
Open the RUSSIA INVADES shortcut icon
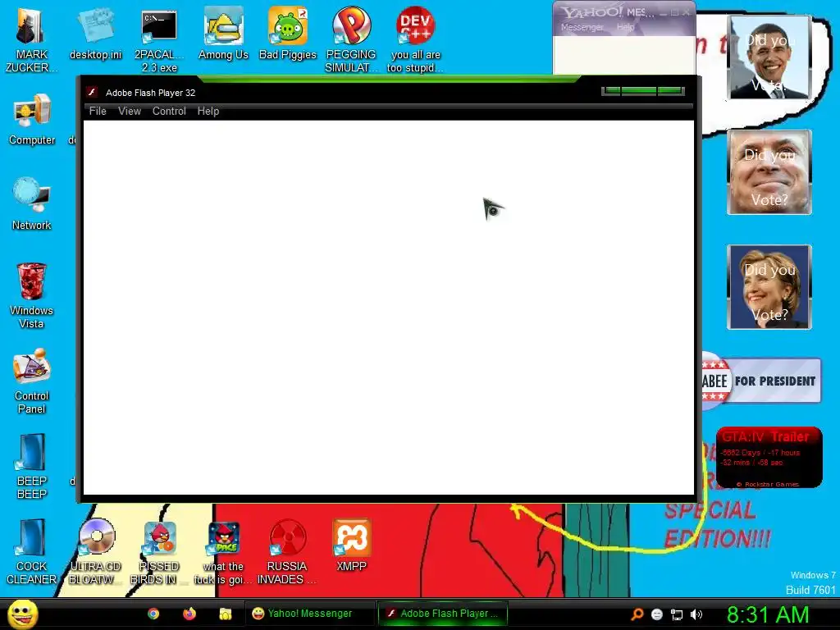[x=288, y=538]
